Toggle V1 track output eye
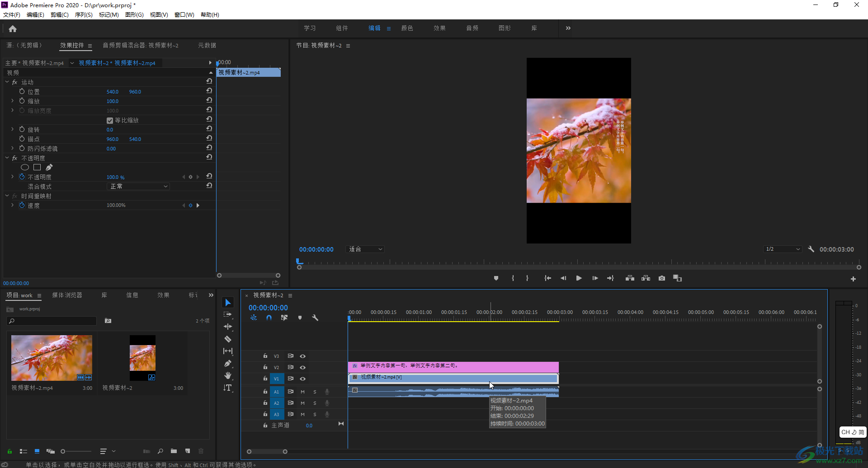Screen dimensions: 868x468 302,379
